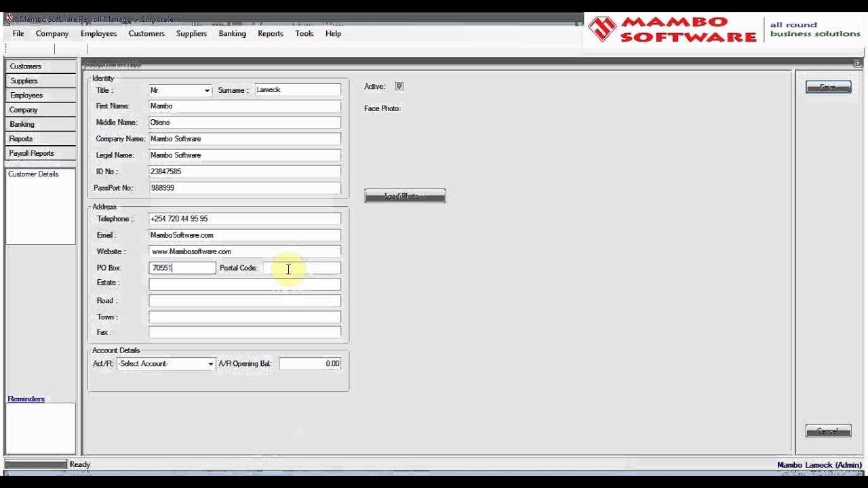Open the Help menu
This screenshot has height=488, width=868.
(x=333, y=33)
